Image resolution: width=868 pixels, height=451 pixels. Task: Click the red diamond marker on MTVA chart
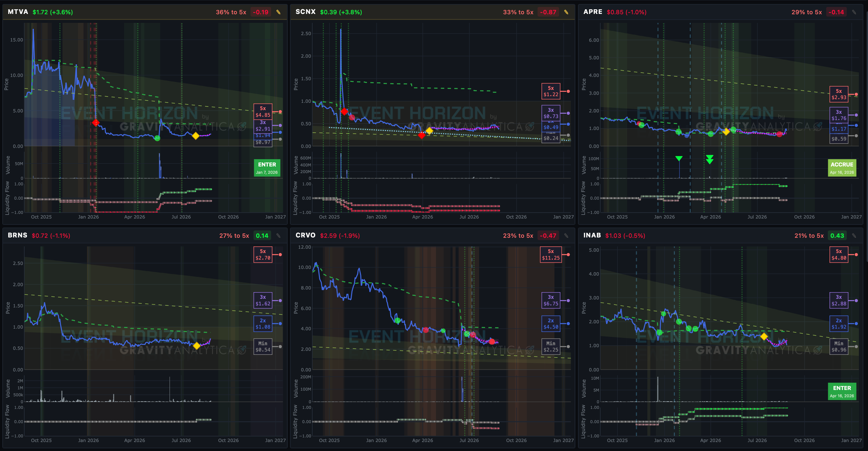pyautogui.click(x=96, y=123)
